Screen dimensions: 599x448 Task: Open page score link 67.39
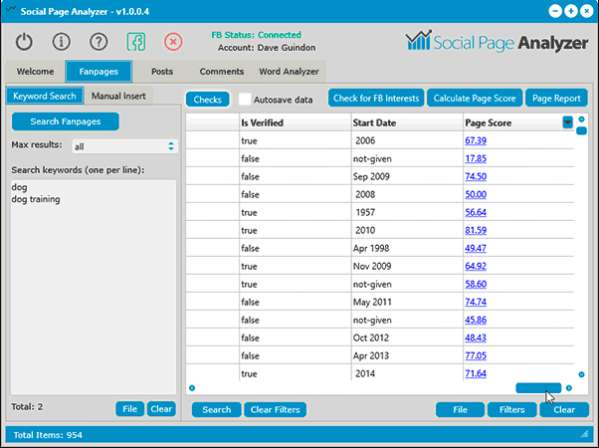pos(476,141)
